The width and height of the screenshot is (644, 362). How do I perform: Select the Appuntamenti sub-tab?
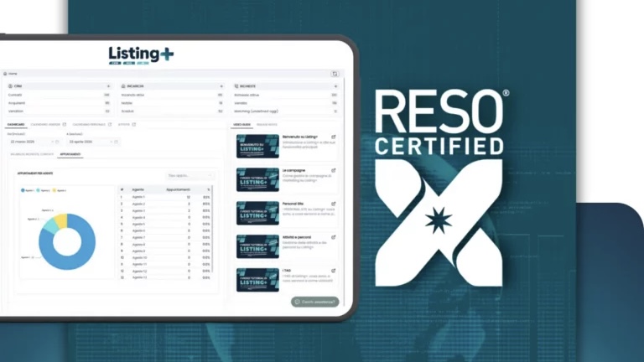pyautogui.click(x=70, y=154)
